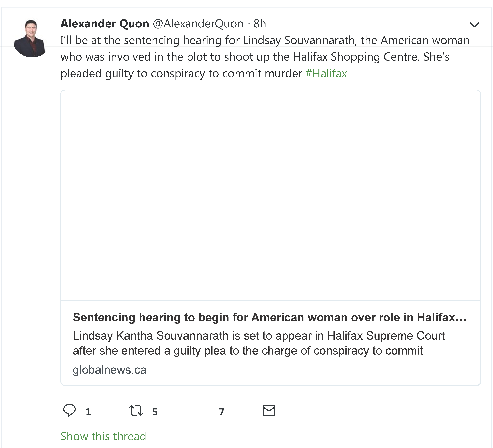Click the like count of 7
The width and height of the screenshot is (493, 448).
tap(221, 412)
